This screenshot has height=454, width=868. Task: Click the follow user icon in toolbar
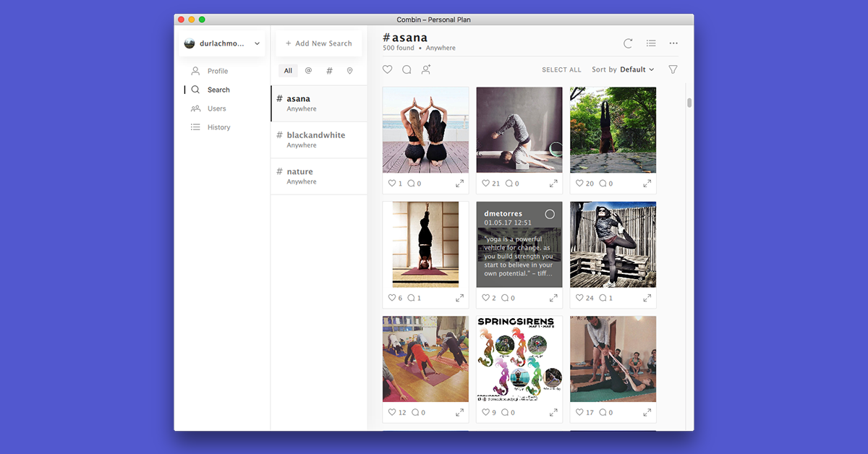(426, 69)
